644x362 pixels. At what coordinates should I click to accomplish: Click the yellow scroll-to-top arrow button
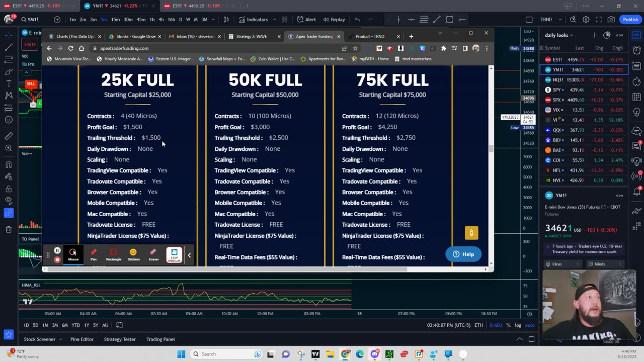tap(471, 233)
